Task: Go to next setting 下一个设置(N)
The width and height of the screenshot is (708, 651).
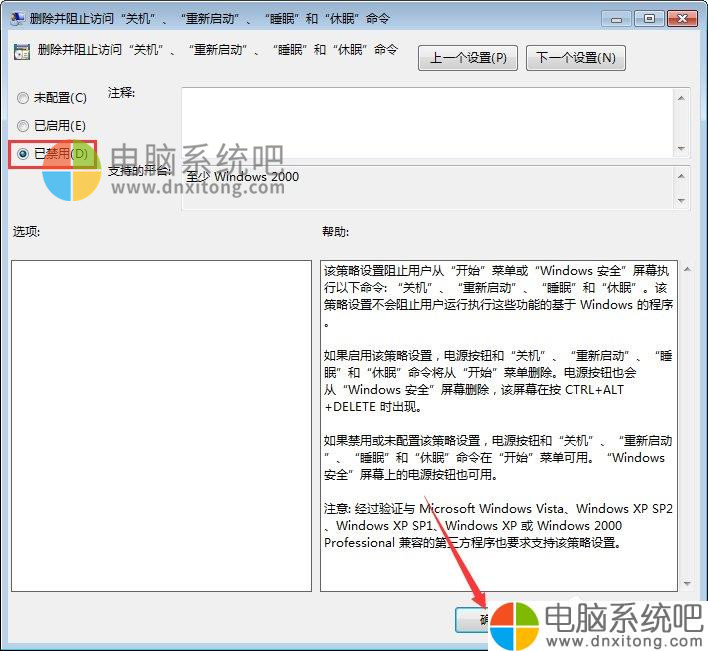Action: [576, 58]
